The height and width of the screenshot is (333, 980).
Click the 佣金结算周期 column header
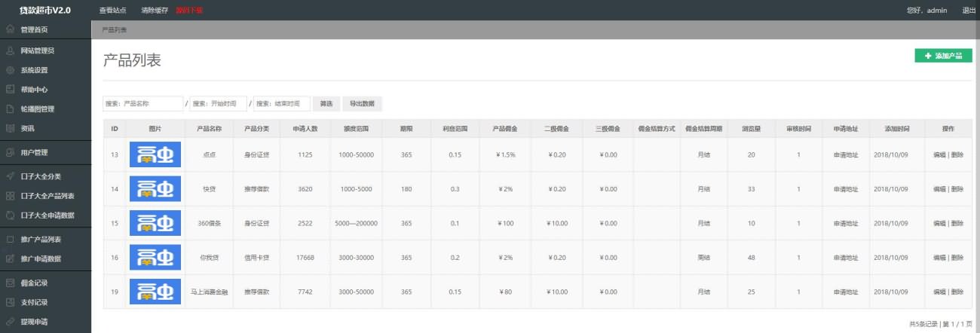pyautogui.click(x=703, y=129)
